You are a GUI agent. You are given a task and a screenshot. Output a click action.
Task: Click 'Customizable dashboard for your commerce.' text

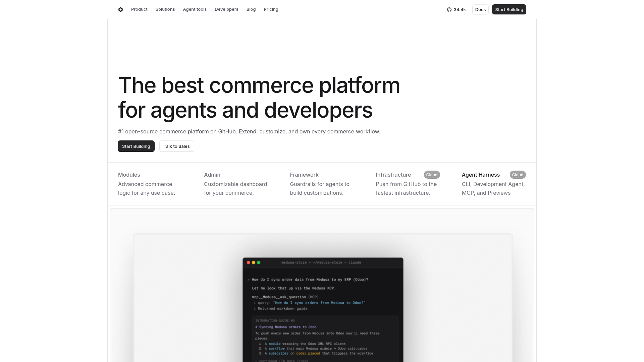click(x=235, y=188)
